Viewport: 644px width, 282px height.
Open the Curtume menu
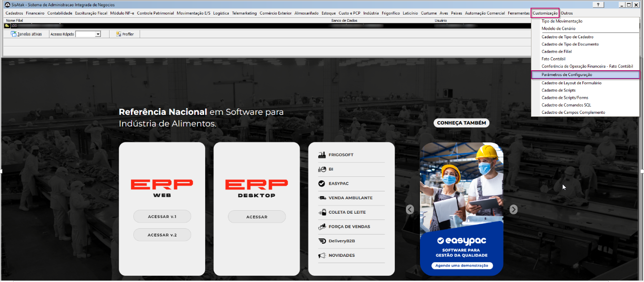[x=429, y=13]
